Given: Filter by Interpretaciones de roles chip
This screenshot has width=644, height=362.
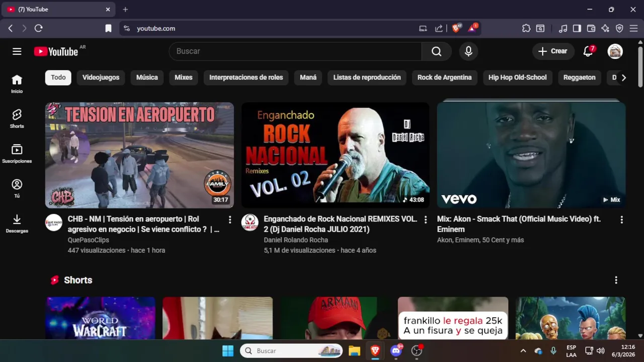Looking at the screenshot, I should click(246, 77).
